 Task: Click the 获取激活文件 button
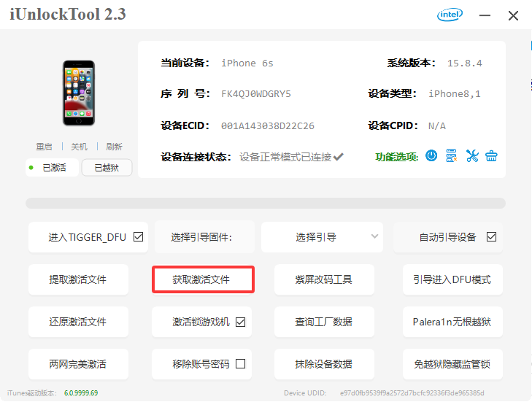[203, 279]
